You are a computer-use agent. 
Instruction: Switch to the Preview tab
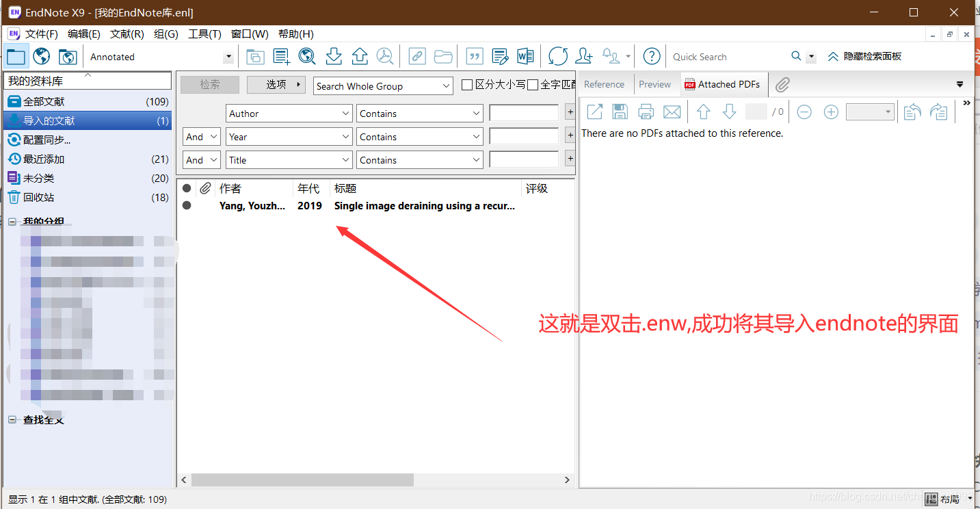tap(654, 84)
